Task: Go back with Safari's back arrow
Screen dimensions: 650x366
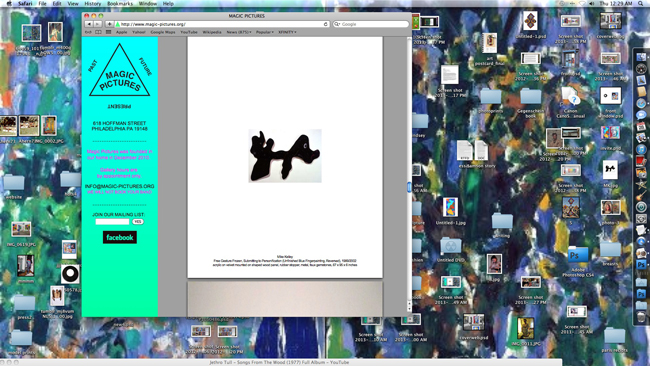Action: [x=88, y=24]
